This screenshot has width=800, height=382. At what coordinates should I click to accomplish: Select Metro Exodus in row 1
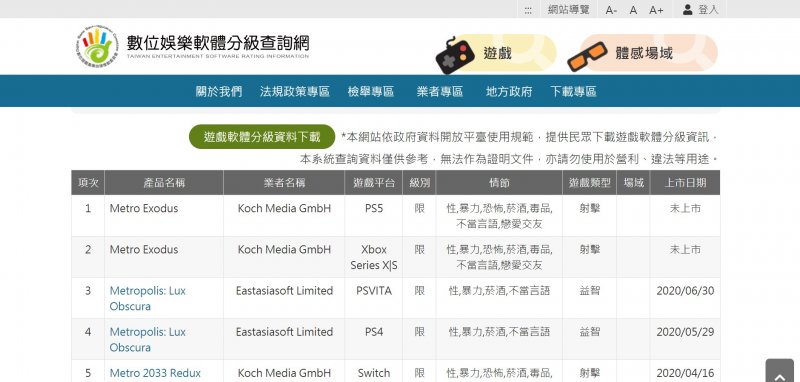pos(144,208)
